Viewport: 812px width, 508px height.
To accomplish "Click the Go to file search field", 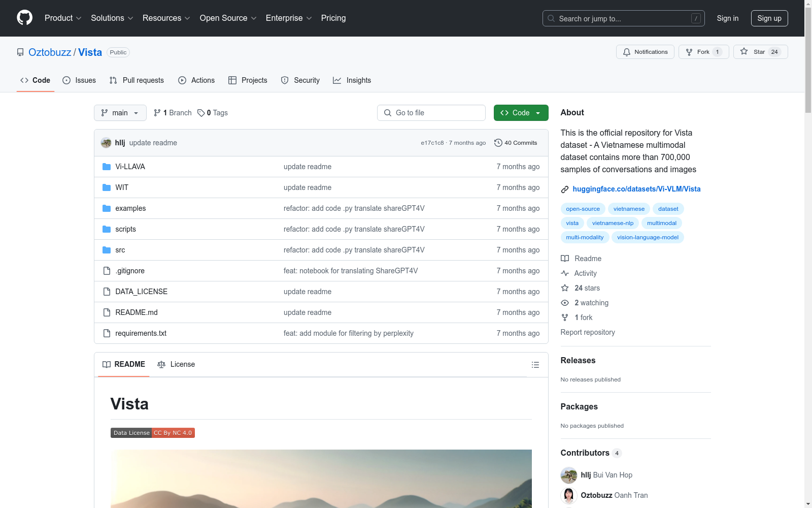I will [x=431, y=113].
